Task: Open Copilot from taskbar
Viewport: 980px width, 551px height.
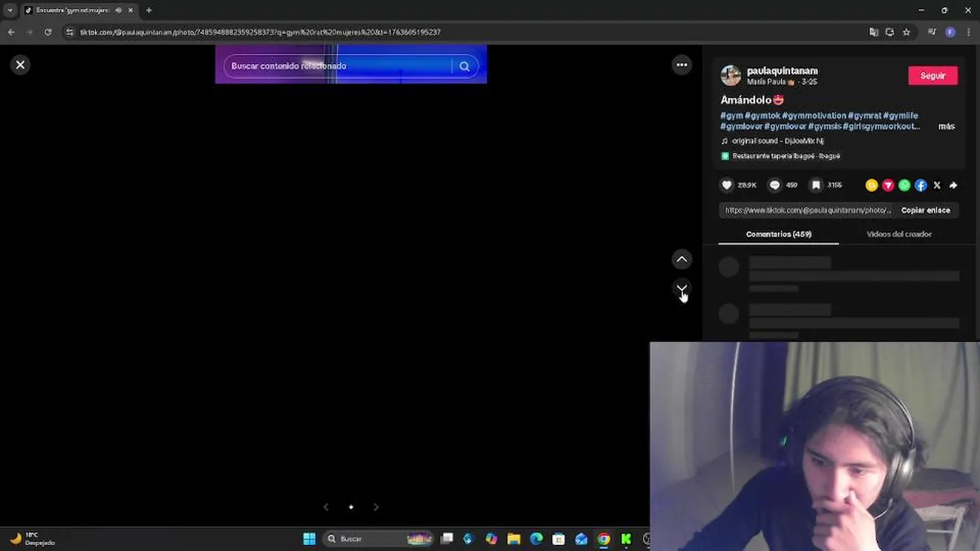Action: 491,539
